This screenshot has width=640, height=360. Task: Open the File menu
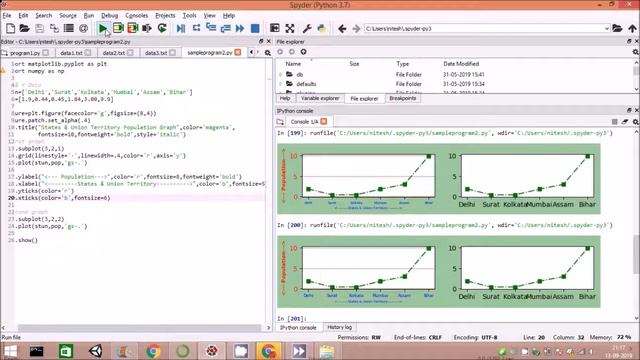pos(7,16)
